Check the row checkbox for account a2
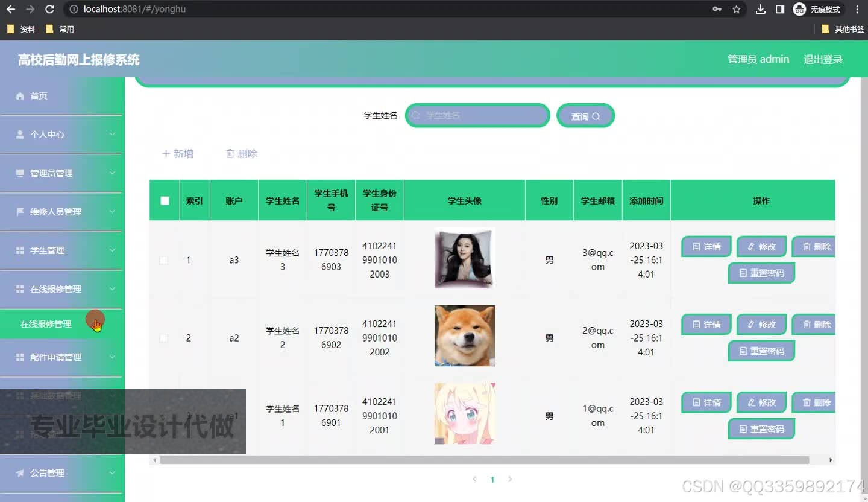Image resolution: width=868 pixels, height=502 pixels. (x=163, y=338)
